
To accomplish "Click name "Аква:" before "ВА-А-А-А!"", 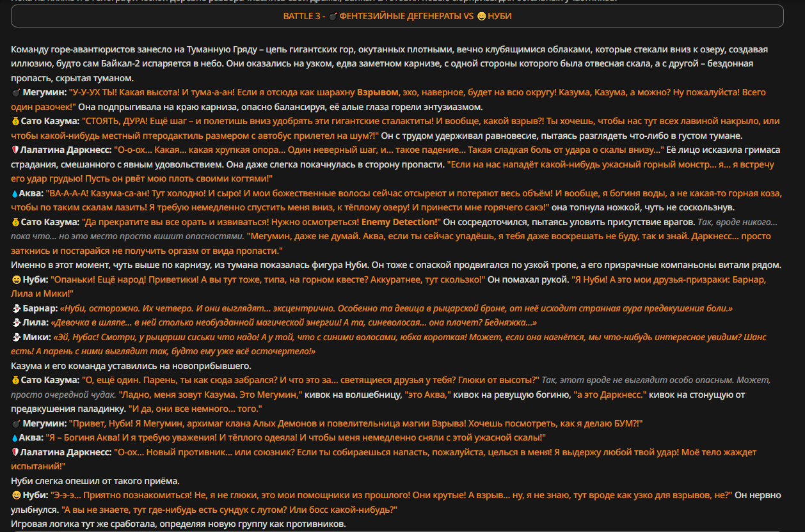I will pyautogui.click(x=31, y=193).
